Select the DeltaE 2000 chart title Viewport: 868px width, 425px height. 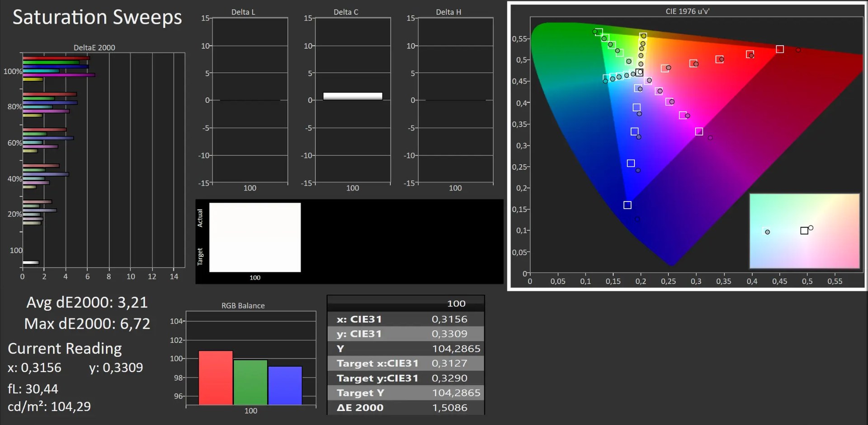[x=94, y=47]
